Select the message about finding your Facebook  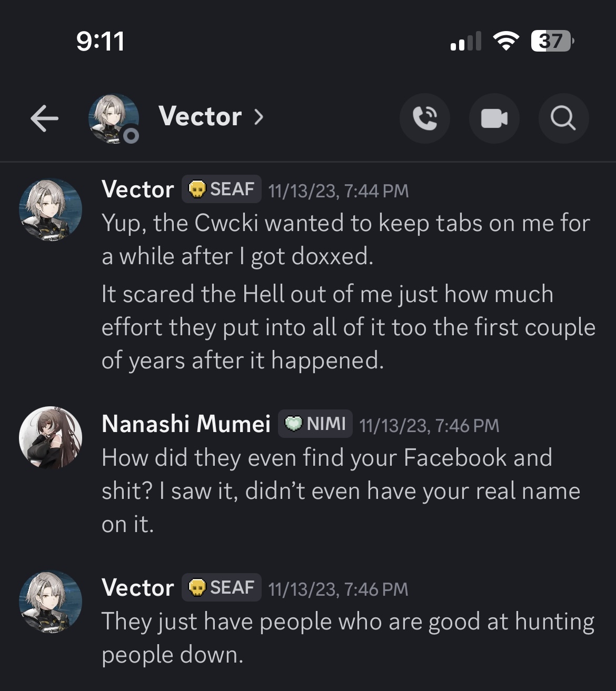coord(341,491)
